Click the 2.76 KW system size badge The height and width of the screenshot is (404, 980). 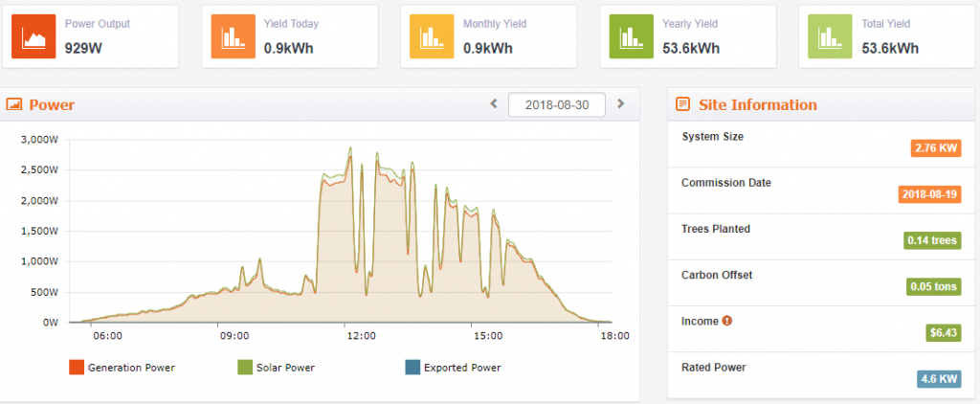point(934,147)
